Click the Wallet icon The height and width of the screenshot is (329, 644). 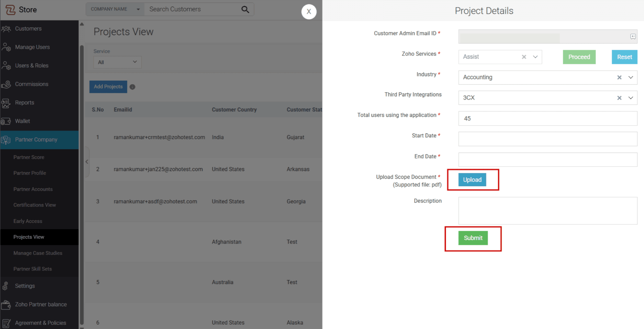6,121
